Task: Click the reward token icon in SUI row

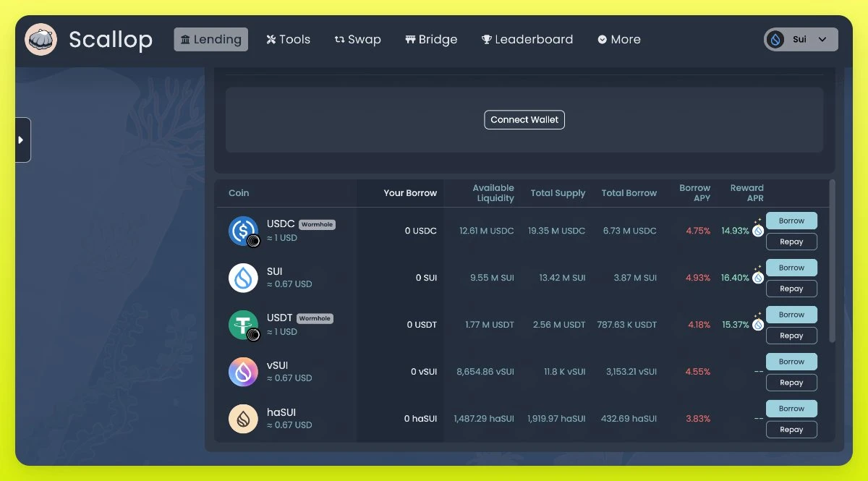Action: [x=757, y=278]
